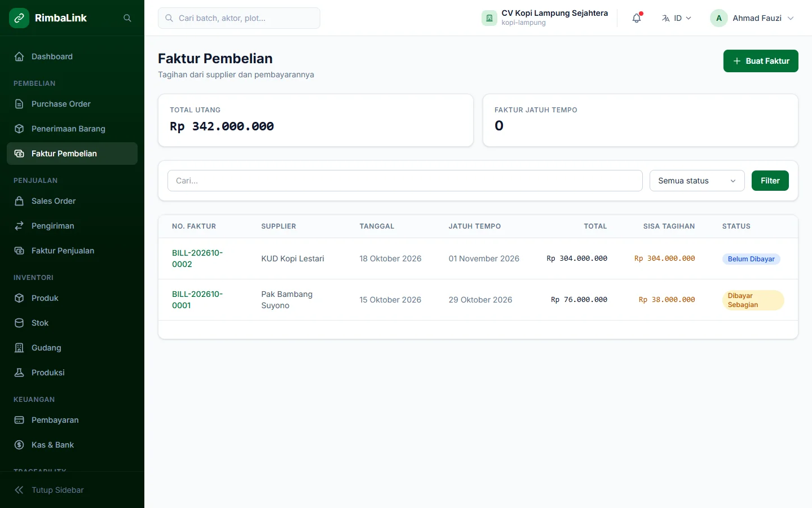This screenshot has height=508, width=812.
Task: Click the Dashboard home icon
Action: (x=19, y=56)
